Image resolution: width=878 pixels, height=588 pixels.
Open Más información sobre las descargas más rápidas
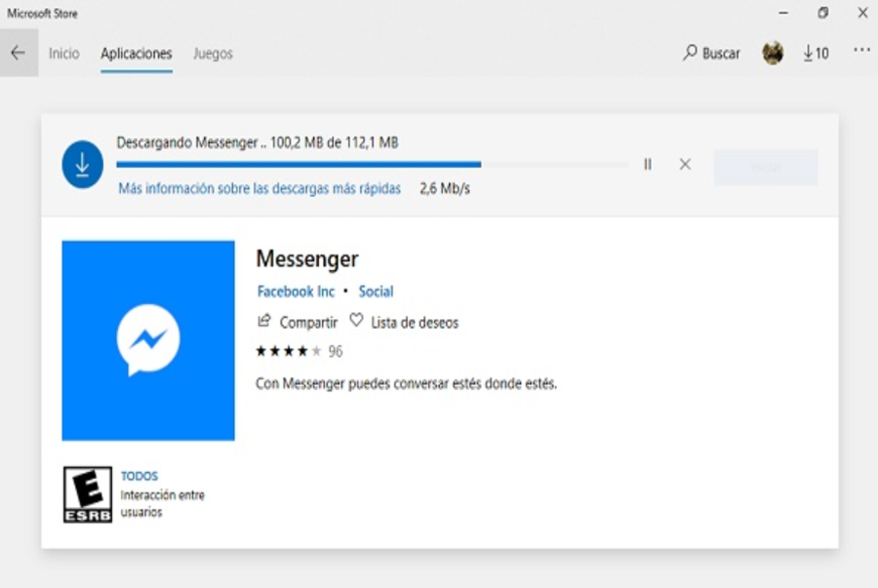pos(259,188)
